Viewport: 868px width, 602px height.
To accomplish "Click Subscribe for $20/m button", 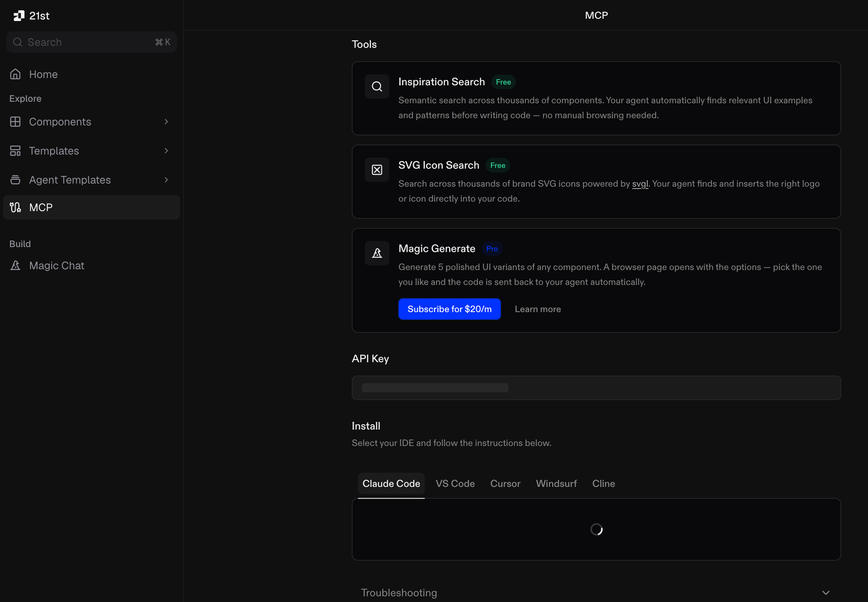I will tap(450, 309).
